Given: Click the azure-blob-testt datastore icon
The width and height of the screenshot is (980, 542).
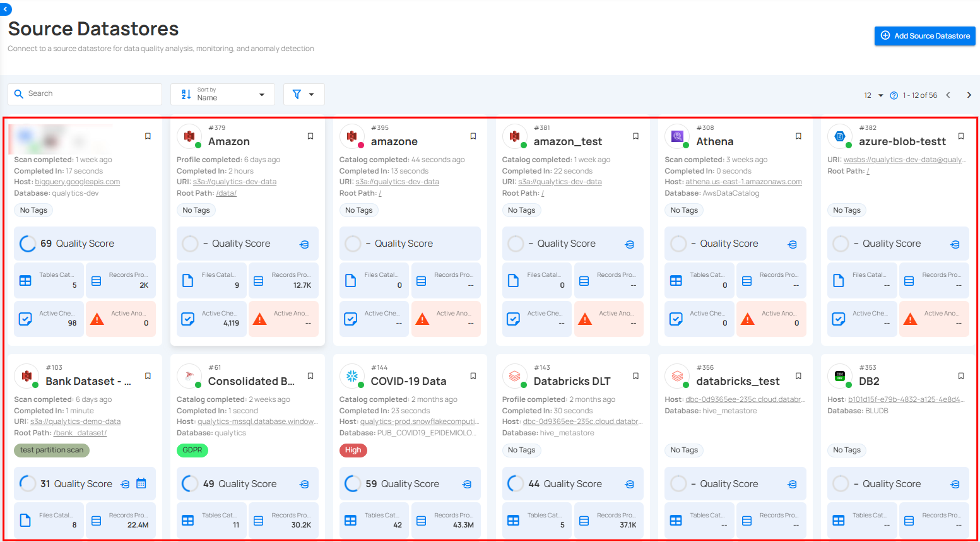Looking at the screenshot, I should point(839,136).
